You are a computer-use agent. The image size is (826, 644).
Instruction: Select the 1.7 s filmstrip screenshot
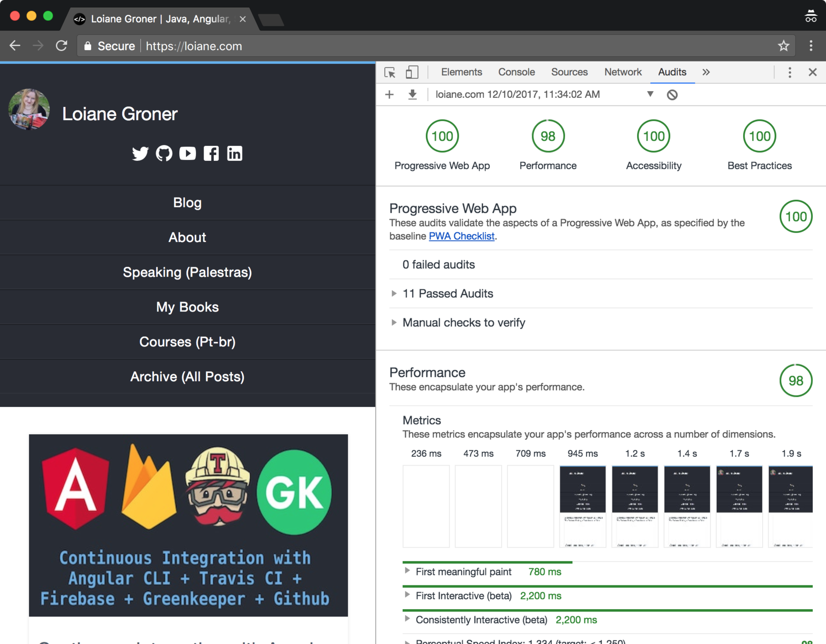click(739, 507)
